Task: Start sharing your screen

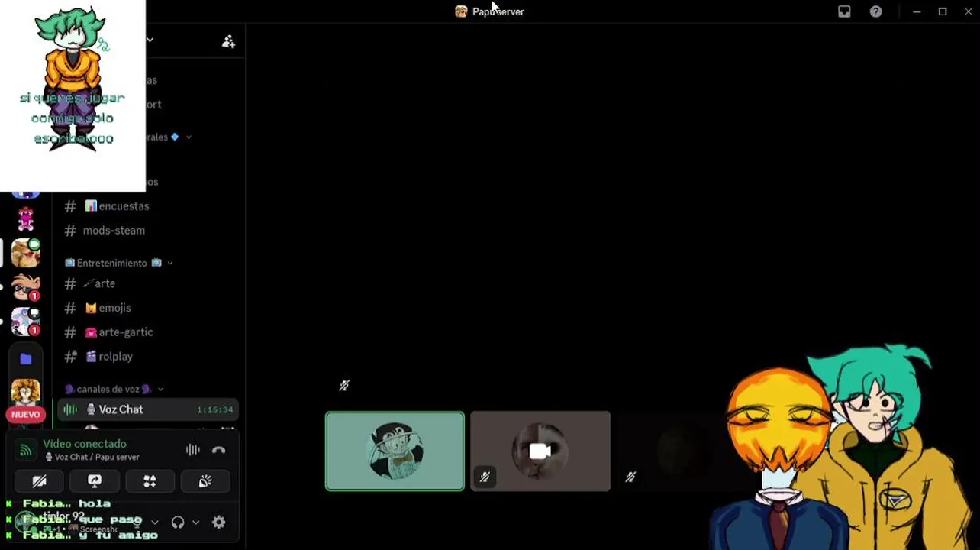Action: [95, 481]
